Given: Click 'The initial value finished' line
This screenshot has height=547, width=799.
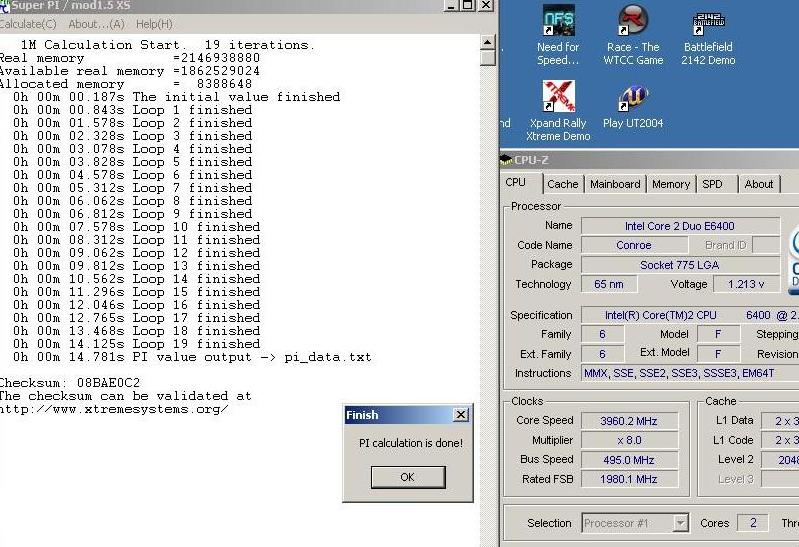Looking at the screenshot, I should [x=176, y=97].
